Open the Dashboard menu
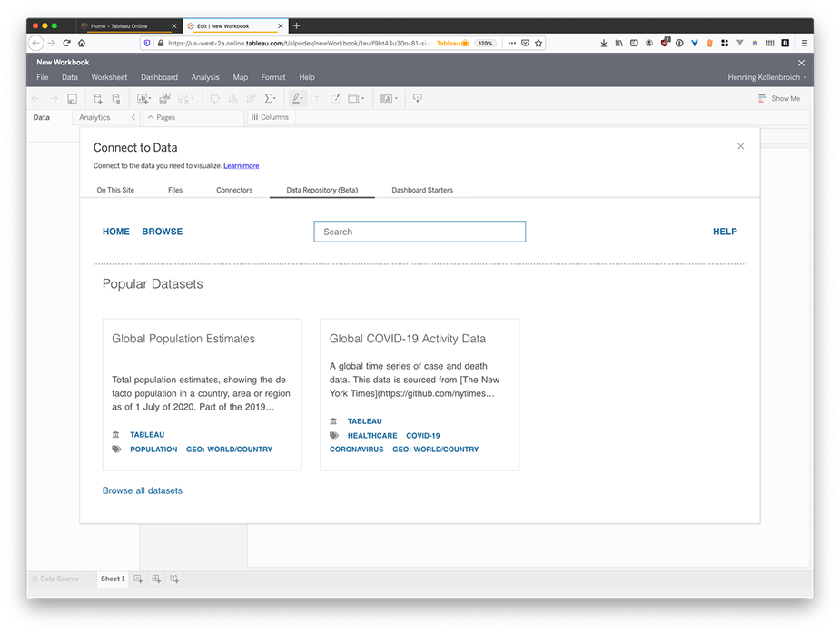This screenshot has width=840, height=633. (159, 78)
